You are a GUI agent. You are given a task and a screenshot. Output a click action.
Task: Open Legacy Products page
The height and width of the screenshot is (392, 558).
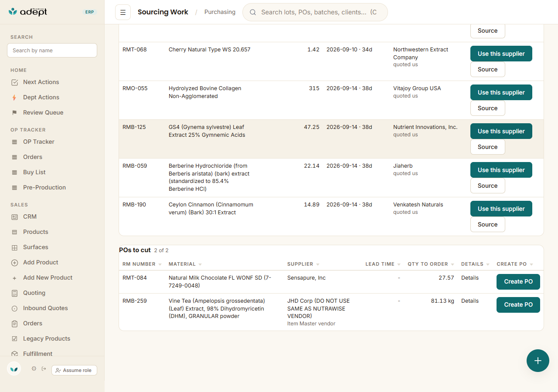47,339
